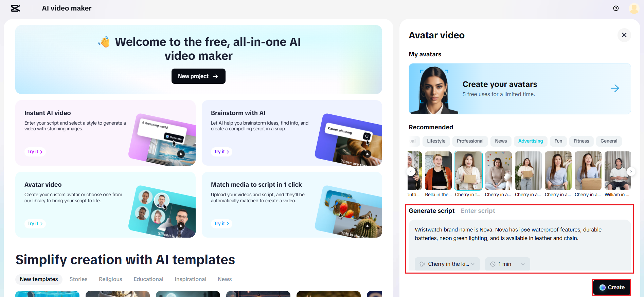Viewport: 644px width, 297px height.
Task: Choose the William in ... avatar thumbnail
Action: (618, 171)
